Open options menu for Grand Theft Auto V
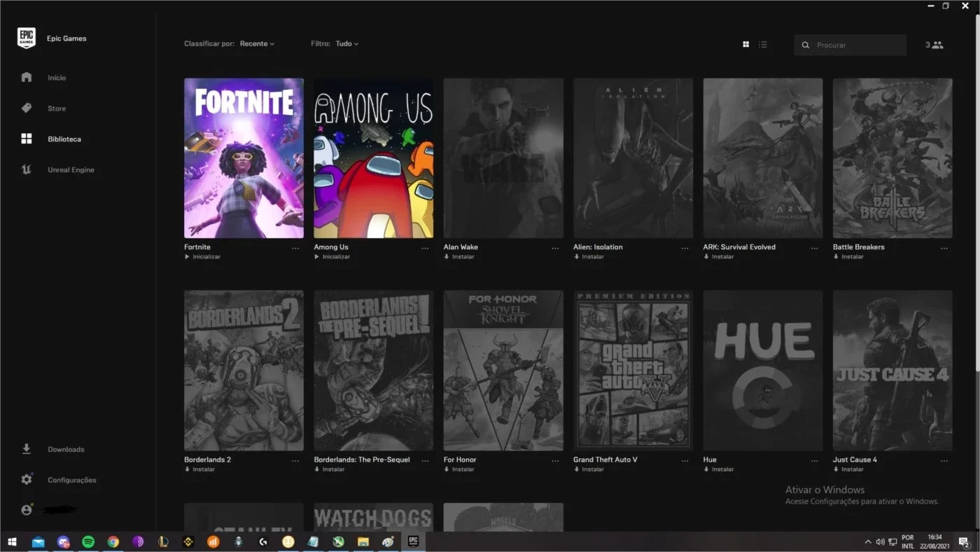Viewport: 980px width, 552px height. [685, 461]
